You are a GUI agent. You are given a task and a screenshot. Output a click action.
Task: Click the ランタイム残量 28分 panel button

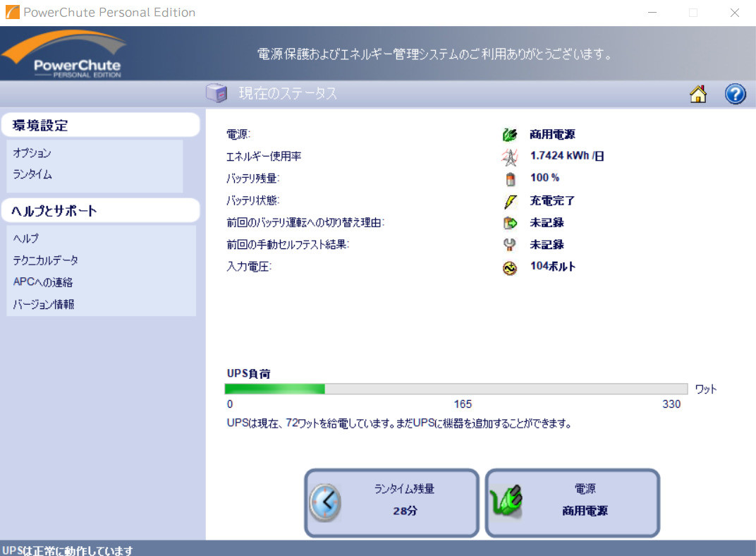(x=391, y=502)
